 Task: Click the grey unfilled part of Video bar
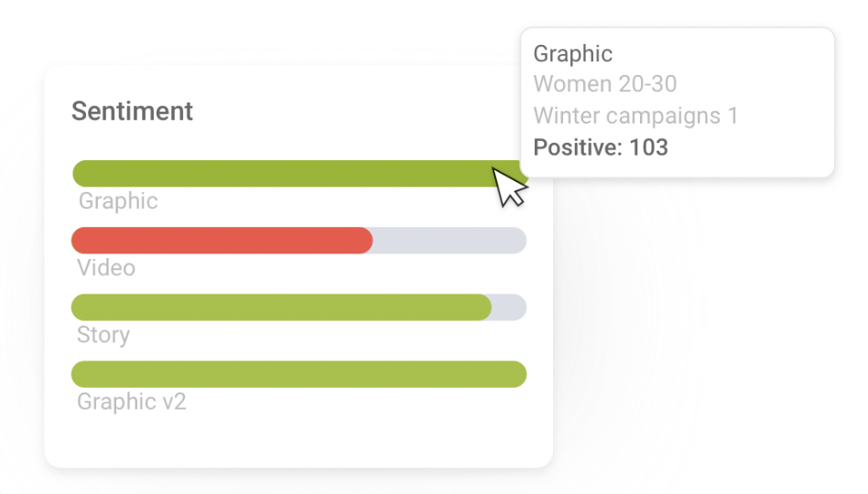(x=449, y=241)
